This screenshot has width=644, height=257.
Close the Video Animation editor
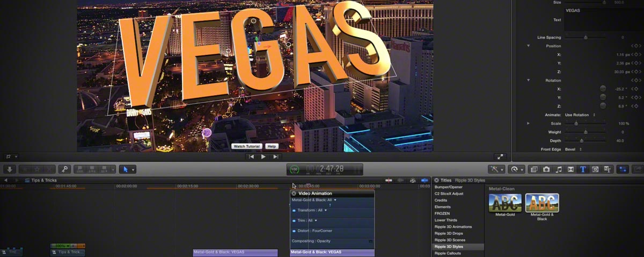pyautogui.click(x=294, y=193)
